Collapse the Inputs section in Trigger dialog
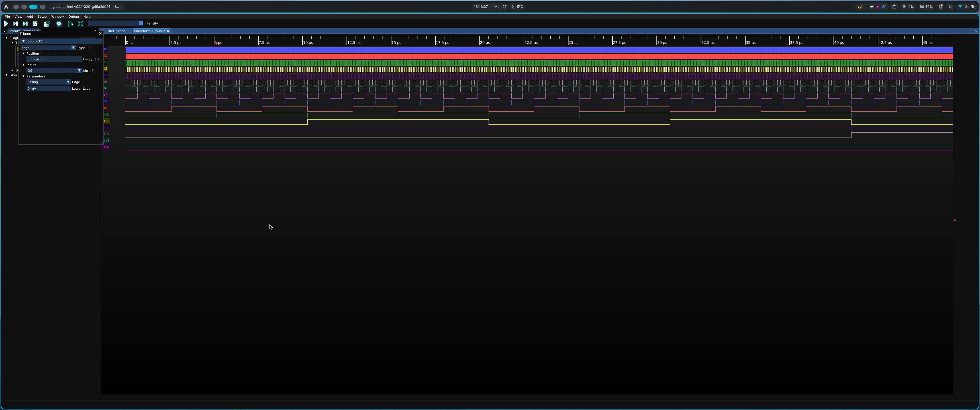Image resolution: width=980 pixels, height=410 pixels. [24, 65]
